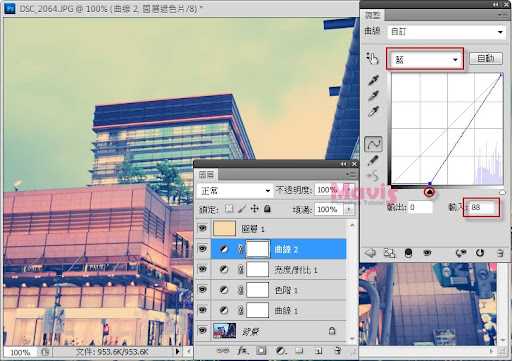Click the fx layer style icon

pos(243,351)
